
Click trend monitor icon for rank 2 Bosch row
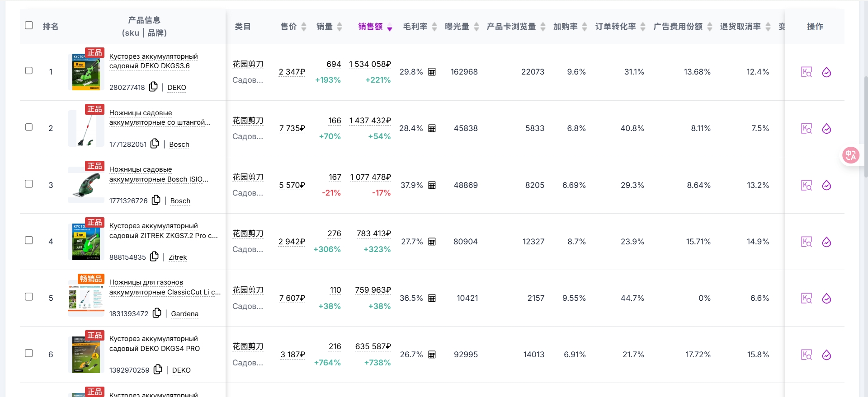[x=826, y=129]
